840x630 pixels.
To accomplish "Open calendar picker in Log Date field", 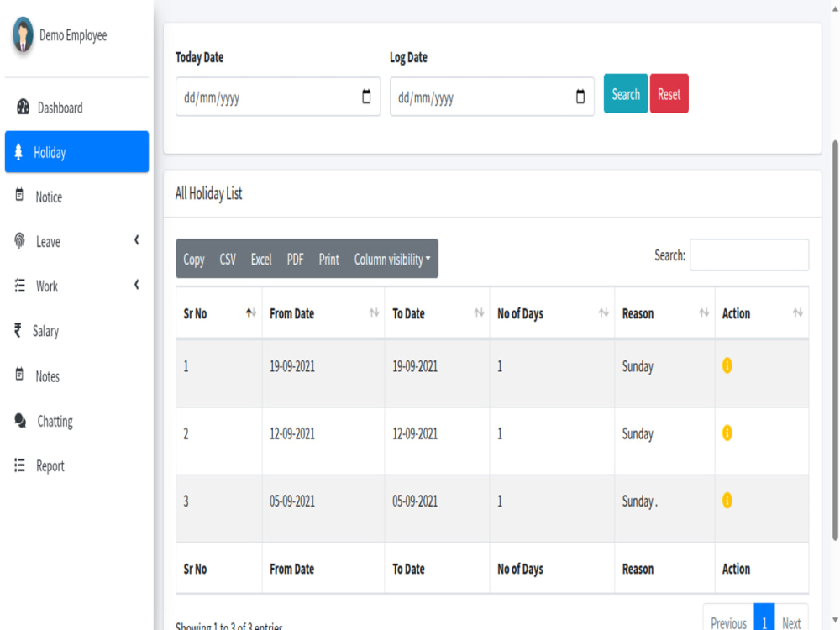I will click(580, 97).
